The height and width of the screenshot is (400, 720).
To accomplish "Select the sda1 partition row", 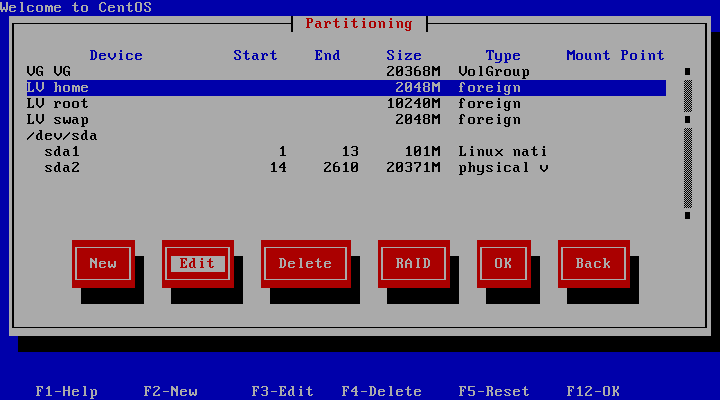I will (x=345, y=152).
